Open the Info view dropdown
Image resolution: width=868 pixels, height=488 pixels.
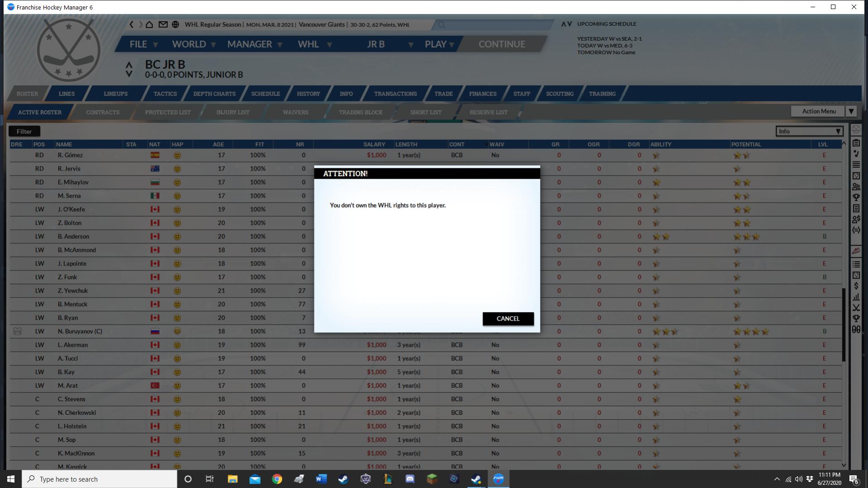pyautogui.click(x=809, y=131)
